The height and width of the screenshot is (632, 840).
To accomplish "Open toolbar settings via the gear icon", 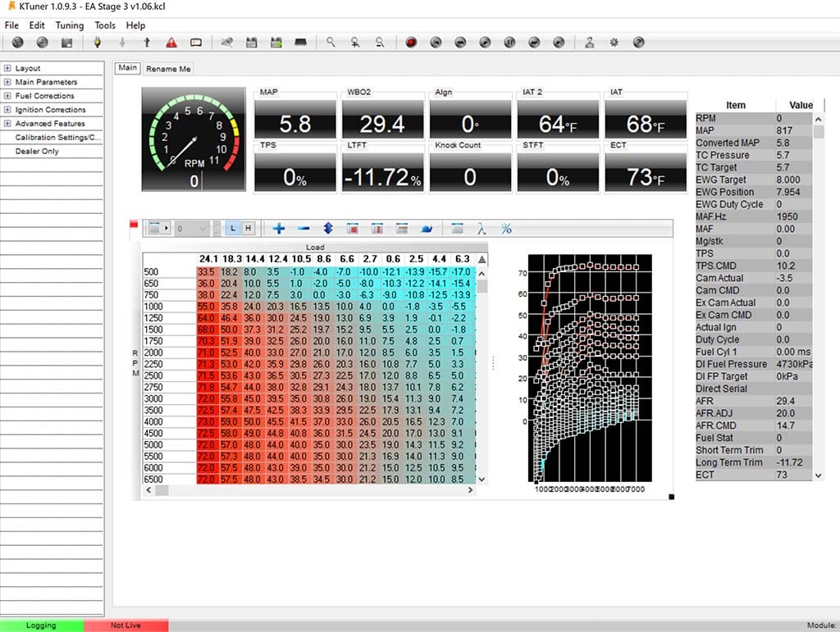I will [x=613, y=42].
